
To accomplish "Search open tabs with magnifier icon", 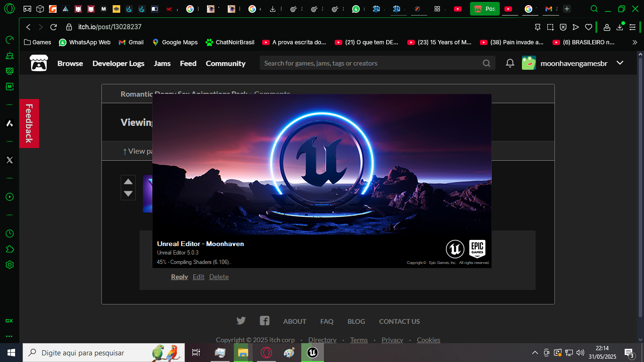I will [594, 8].
